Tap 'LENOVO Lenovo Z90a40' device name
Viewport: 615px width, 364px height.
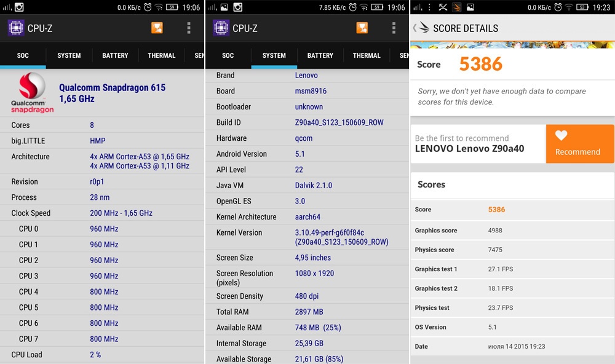469,149
